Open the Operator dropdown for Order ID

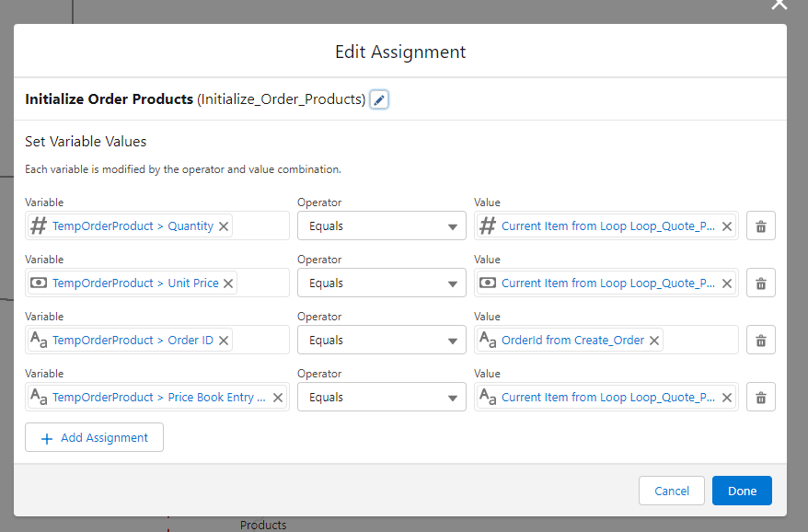(381, 341)
